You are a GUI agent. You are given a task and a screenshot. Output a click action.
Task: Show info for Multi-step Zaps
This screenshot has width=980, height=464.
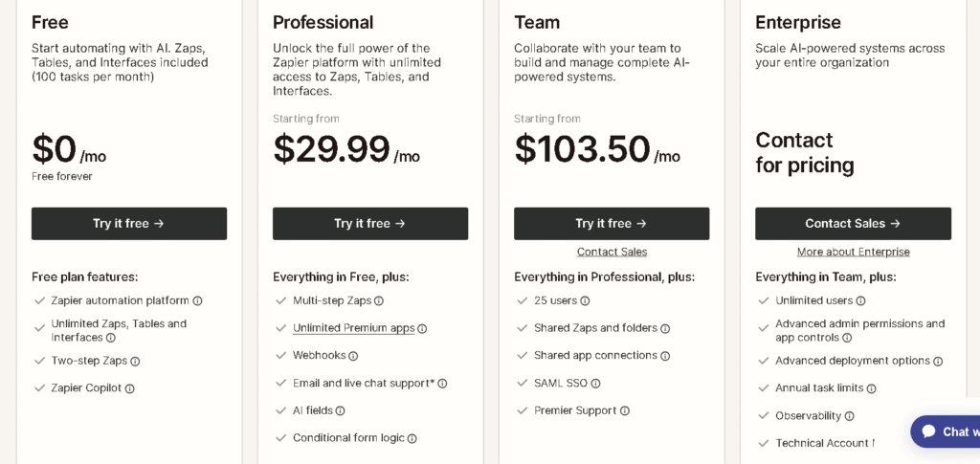(x=379, y=300)
